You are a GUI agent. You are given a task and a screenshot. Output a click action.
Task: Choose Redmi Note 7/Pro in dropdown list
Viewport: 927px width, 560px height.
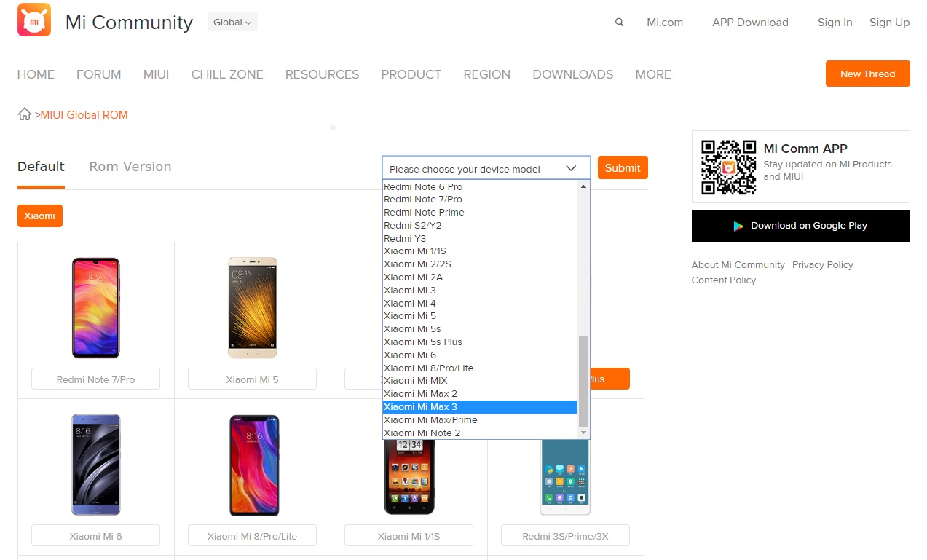point(480,199)
